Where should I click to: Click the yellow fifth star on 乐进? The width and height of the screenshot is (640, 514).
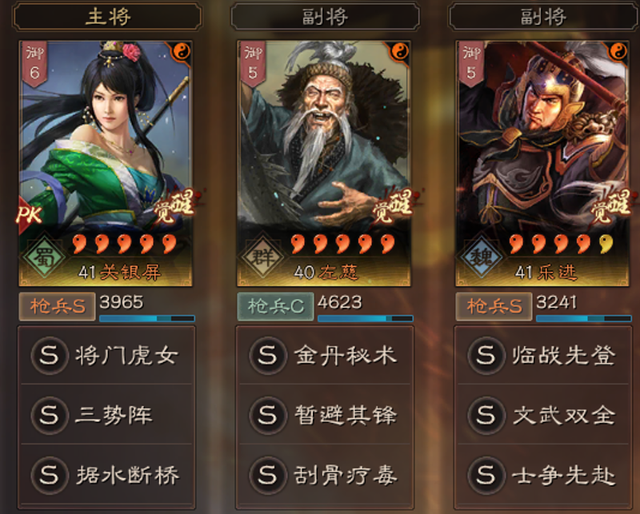click(607, 244)
